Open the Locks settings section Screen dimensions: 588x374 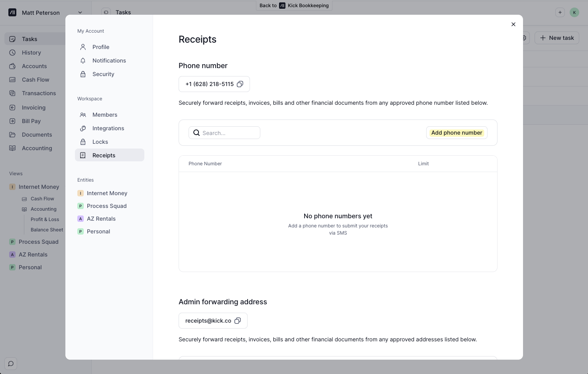[x=100, y=142]
